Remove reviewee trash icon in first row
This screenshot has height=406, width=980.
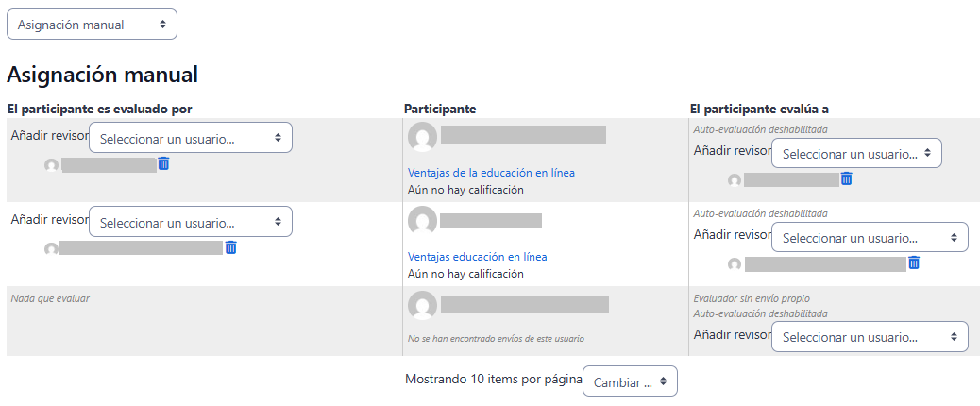(x=846, y=178)
